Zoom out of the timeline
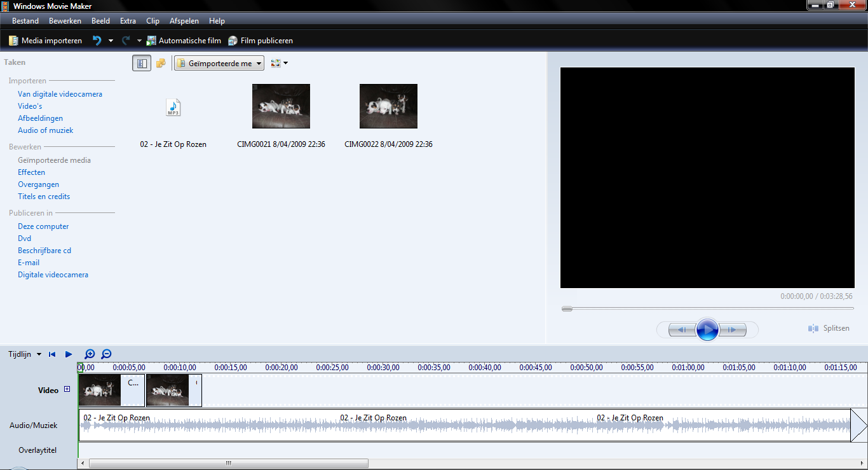The image size is (868, 470). pos(106,354)
